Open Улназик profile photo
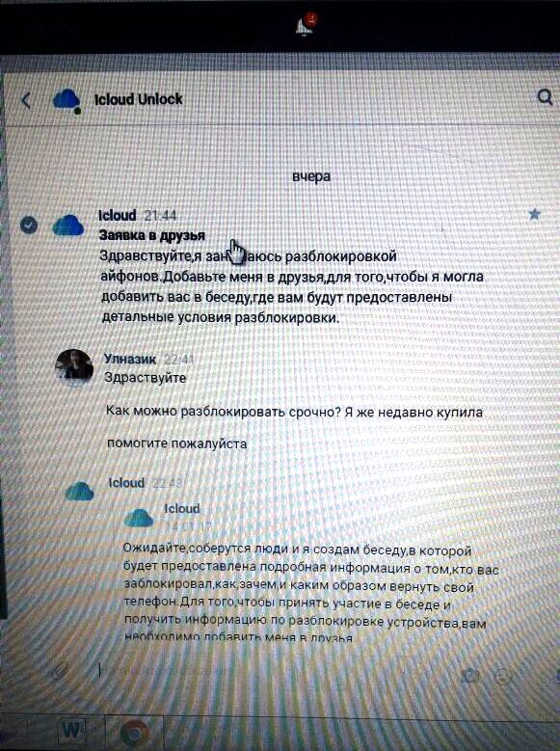The width and height of the screenshot is (560, 751). click(x=74, y=368)
